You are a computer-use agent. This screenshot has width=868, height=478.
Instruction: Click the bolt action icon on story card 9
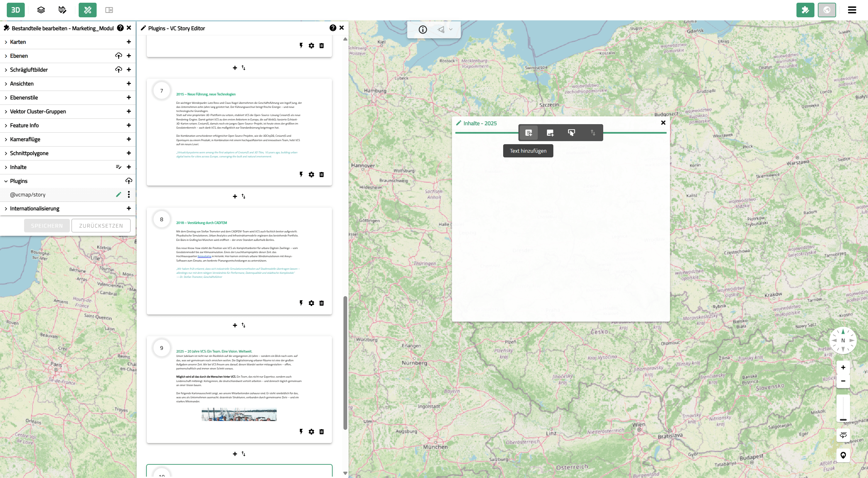coord(301,432)
